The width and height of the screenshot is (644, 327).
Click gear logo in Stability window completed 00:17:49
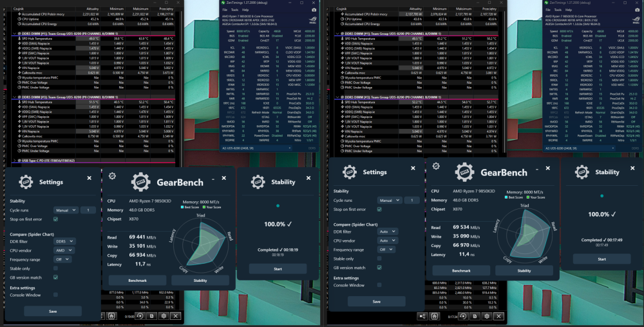click(582, 172)
